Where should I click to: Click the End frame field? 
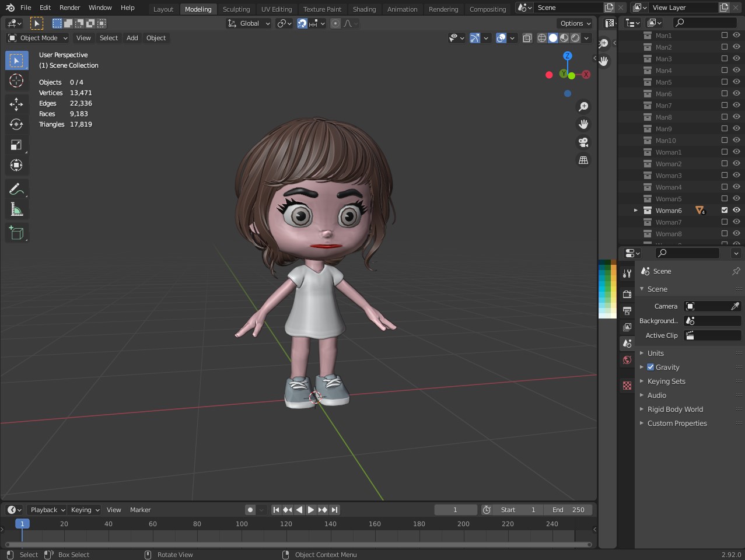568,510
